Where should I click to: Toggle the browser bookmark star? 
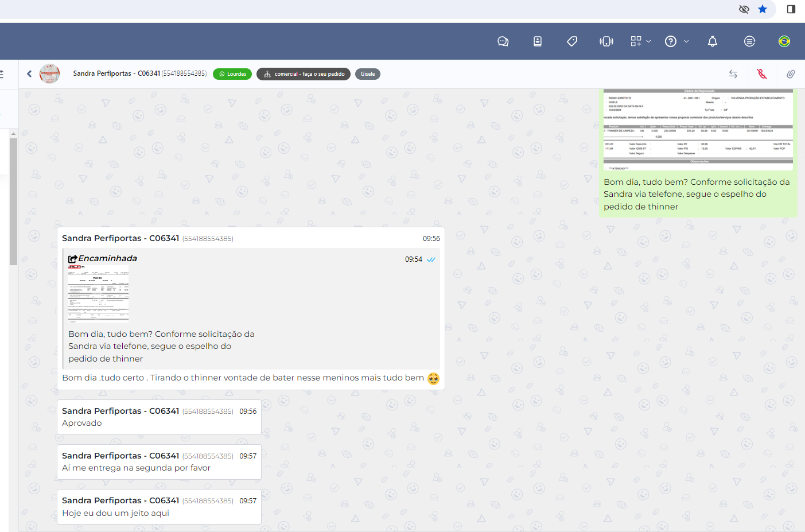763,9
